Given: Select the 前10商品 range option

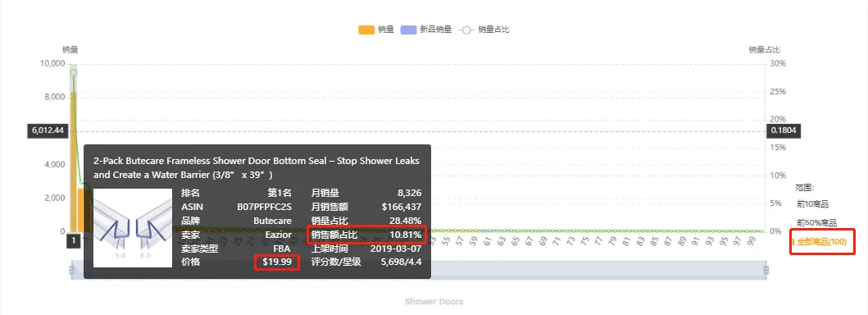Looking at the screenshot, I should (812, 204).
